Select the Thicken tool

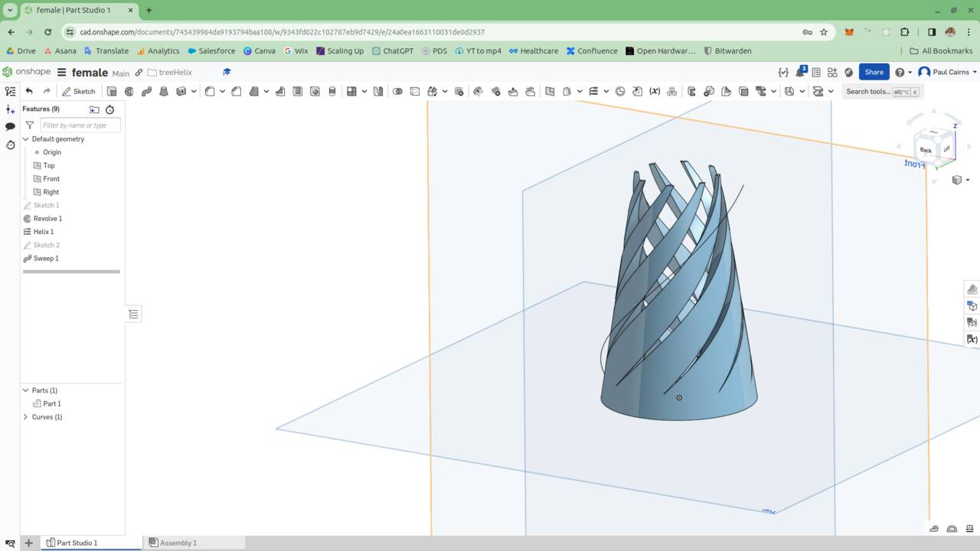point(181,91)
